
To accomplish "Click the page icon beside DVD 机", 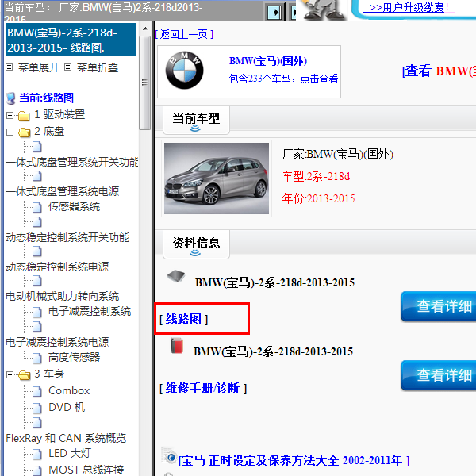I will click(x=36, y=408).
